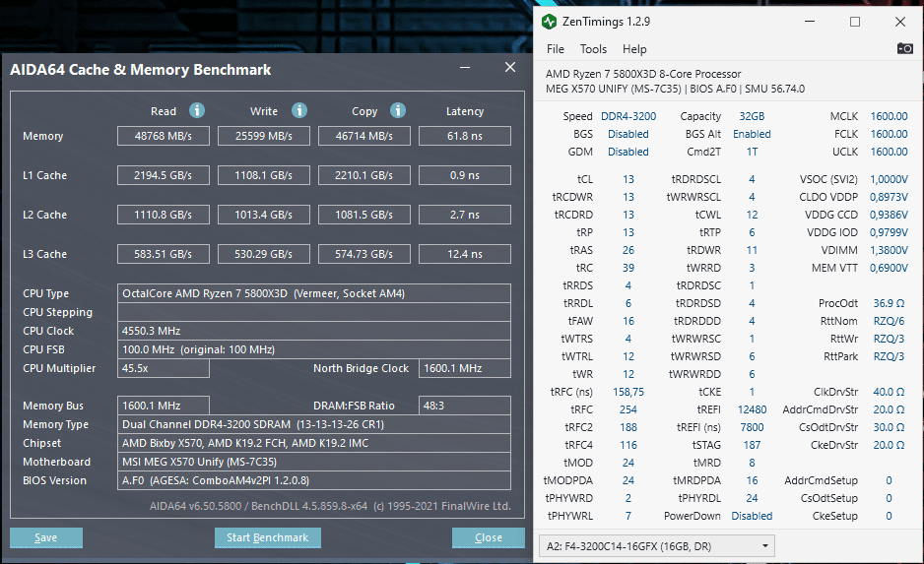Image resolution: width=924 pixels, height=564 pixels.
Task: Click the tCWL value 12
Action: coord(752,215)
